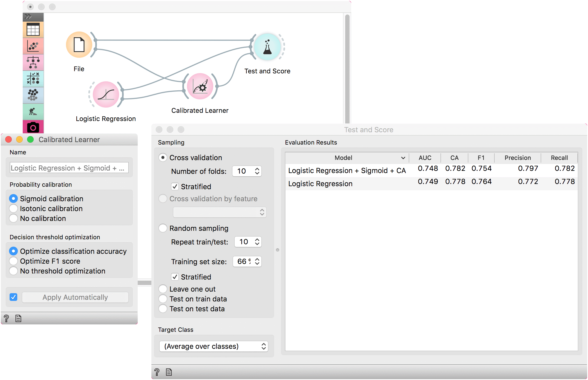This screenshot has width=588, height=380.
Task: Click the help icon in Calibrated Learner
Action: (6, 318)
